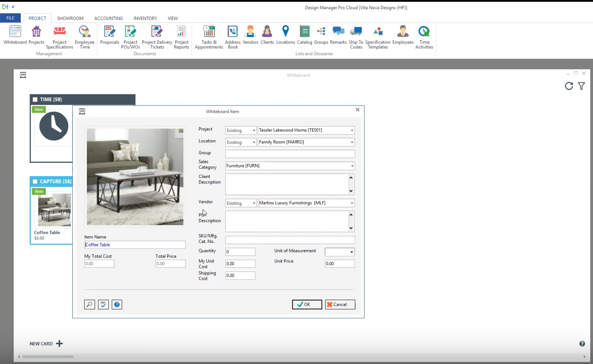
Task: Click into the Quantity input field
Action: [x=240, y=252]
